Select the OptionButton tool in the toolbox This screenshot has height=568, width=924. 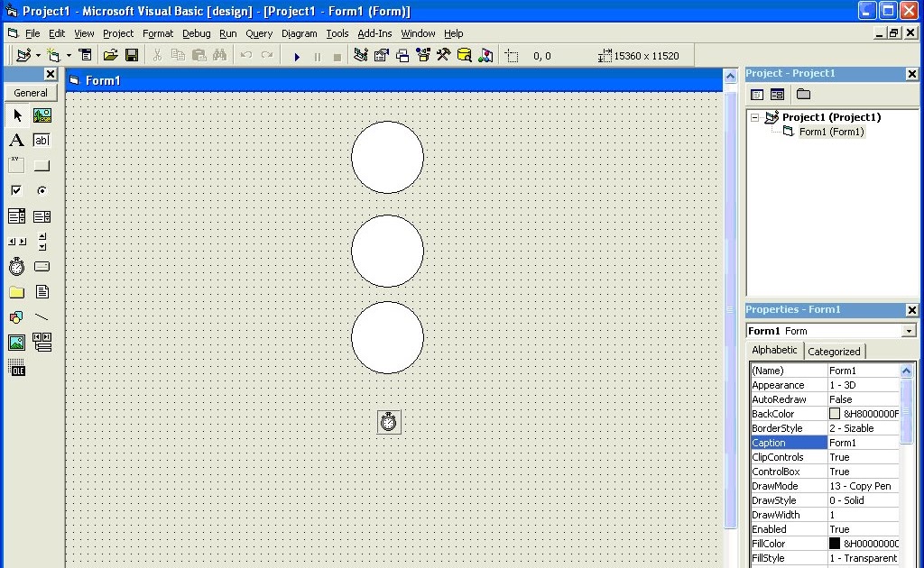point(42,190)
